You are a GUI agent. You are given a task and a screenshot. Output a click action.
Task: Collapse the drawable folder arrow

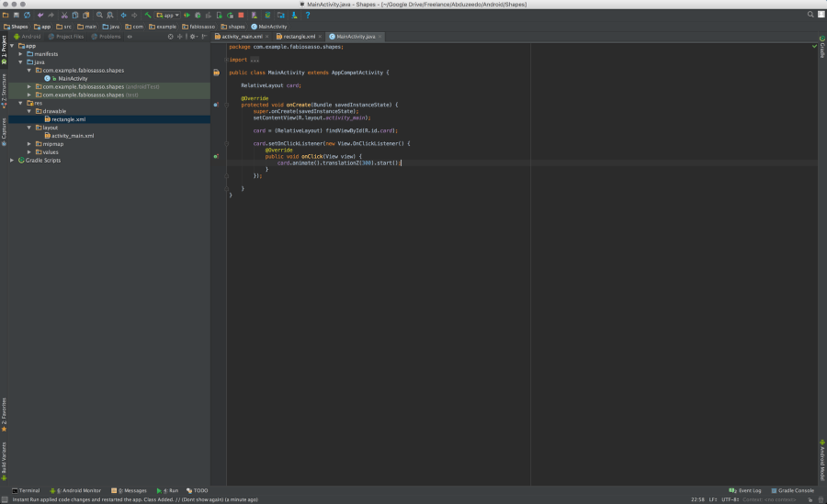29,111
